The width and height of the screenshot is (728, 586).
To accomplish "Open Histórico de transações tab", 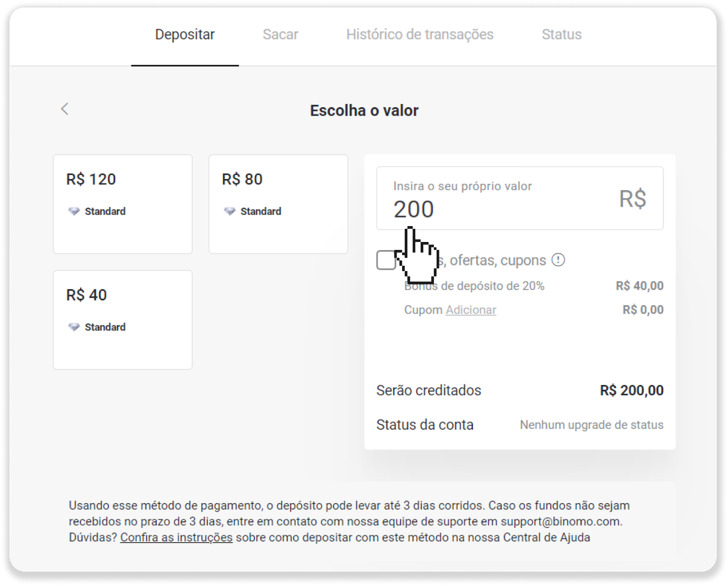I will coord(420,35).
